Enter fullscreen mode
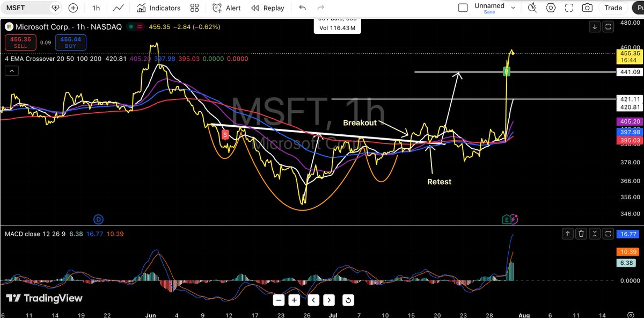The image size is (644, 318). [569, 8]
